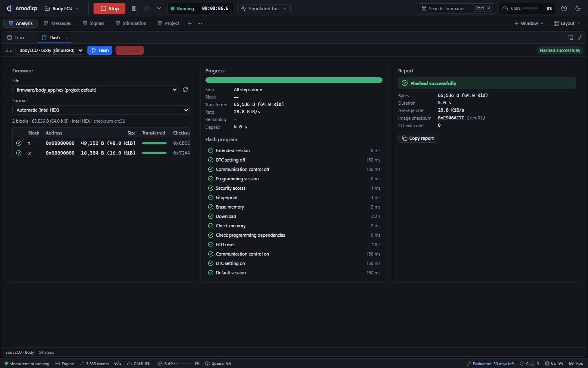Screen dimensions: 588x368
Task: Click the step forward icon
Action: coord(148,9)
